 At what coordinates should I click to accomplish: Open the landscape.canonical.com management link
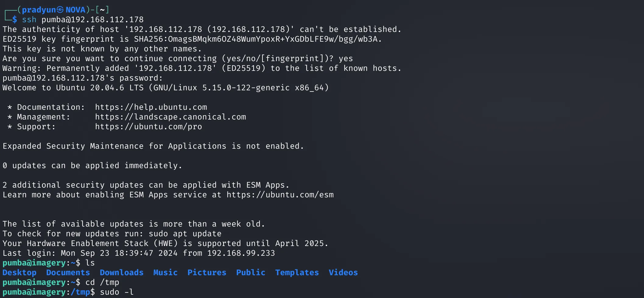(170, 117)
